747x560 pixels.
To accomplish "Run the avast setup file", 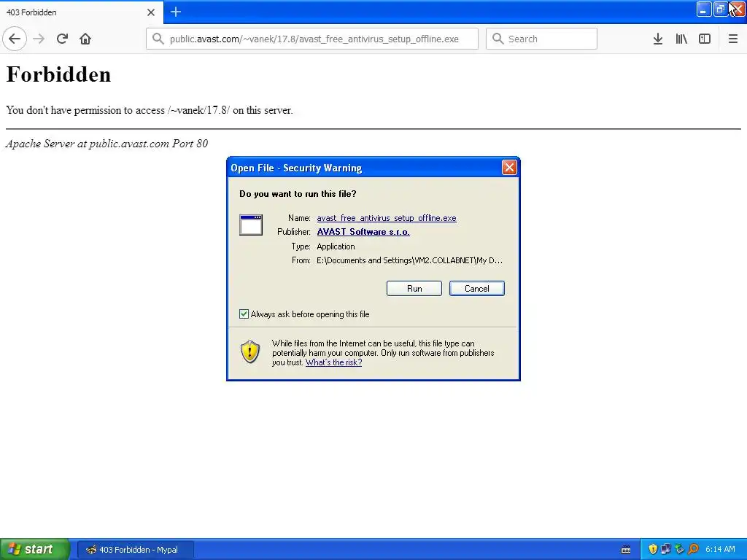I will pos(414,289).
